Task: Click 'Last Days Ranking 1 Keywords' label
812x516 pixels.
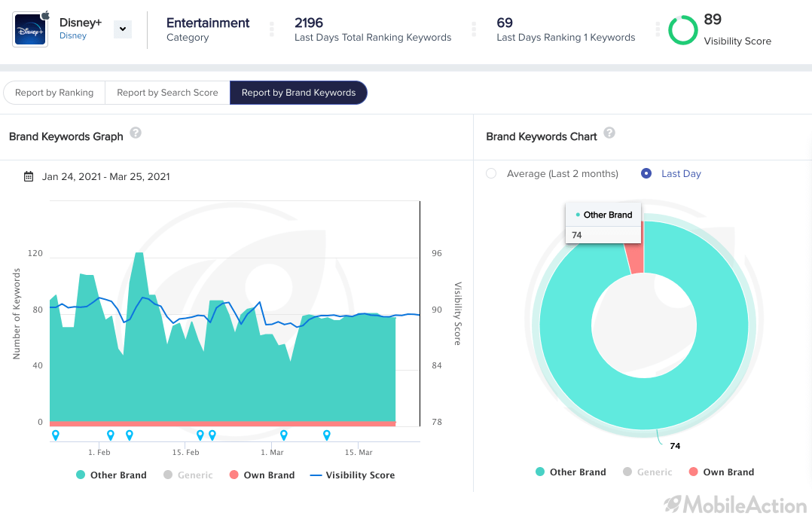Action: pyautogui.click(x=566, y=38)
